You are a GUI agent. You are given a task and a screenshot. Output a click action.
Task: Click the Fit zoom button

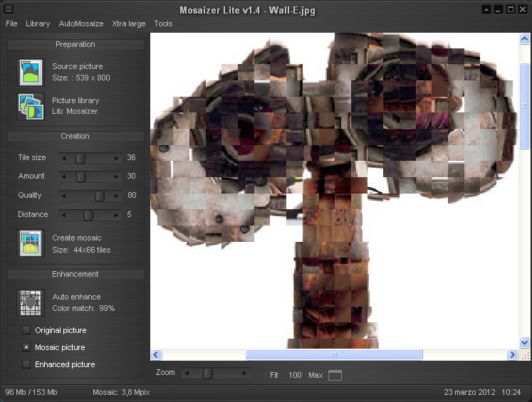tap(273, 375)
